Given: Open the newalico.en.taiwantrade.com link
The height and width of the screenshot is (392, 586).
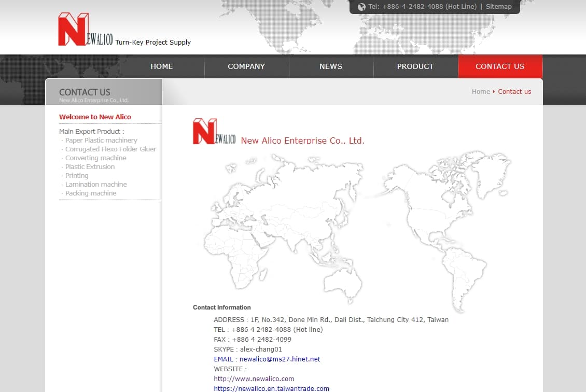Looking at the screenshot, I should pyautogui.click(x=271, y=388).
